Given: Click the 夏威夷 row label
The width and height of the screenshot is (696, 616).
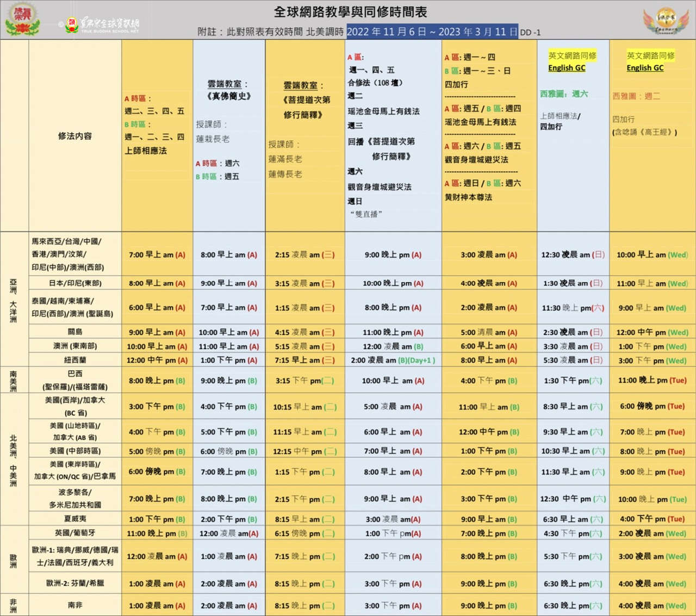Looking at the screenshot, I should tap(75, 519).
